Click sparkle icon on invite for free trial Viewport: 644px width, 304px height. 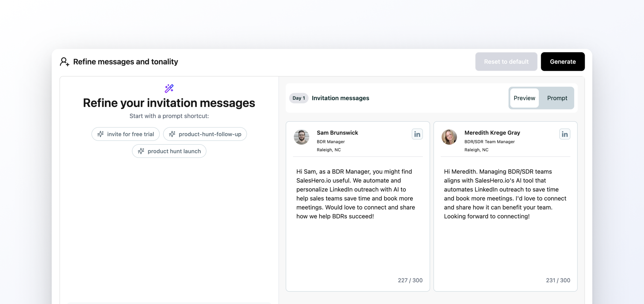pyautogui.click(x=100, y=134)
